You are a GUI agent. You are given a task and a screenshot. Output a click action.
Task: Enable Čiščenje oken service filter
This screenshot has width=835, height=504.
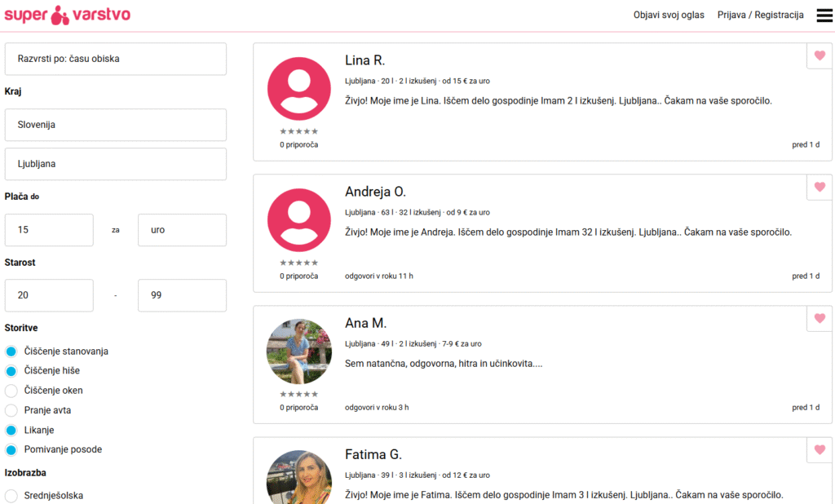[11, 391]
